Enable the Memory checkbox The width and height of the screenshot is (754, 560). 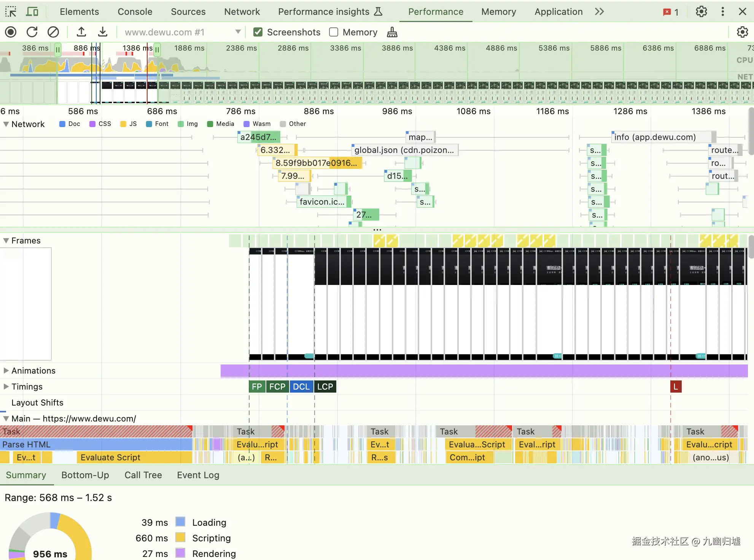(x=334, y=32)
